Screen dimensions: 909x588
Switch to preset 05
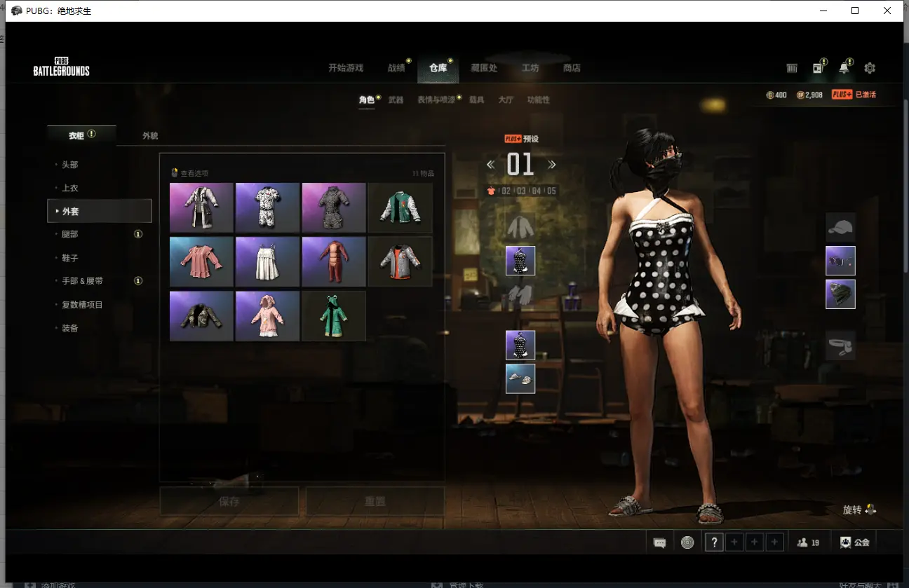coord(551,191)
